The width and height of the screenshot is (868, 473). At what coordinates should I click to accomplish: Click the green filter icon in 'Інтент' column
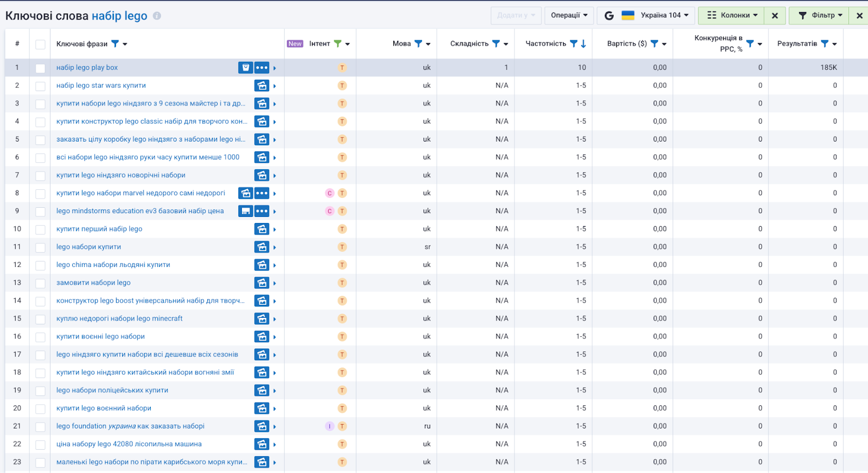click(x=337, y=44)
